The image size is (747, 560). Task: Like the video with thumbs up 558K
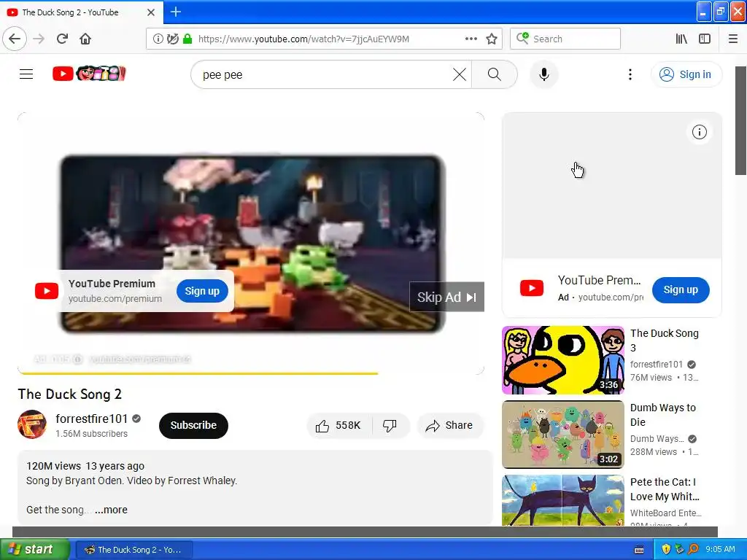(x=338, y=425)
